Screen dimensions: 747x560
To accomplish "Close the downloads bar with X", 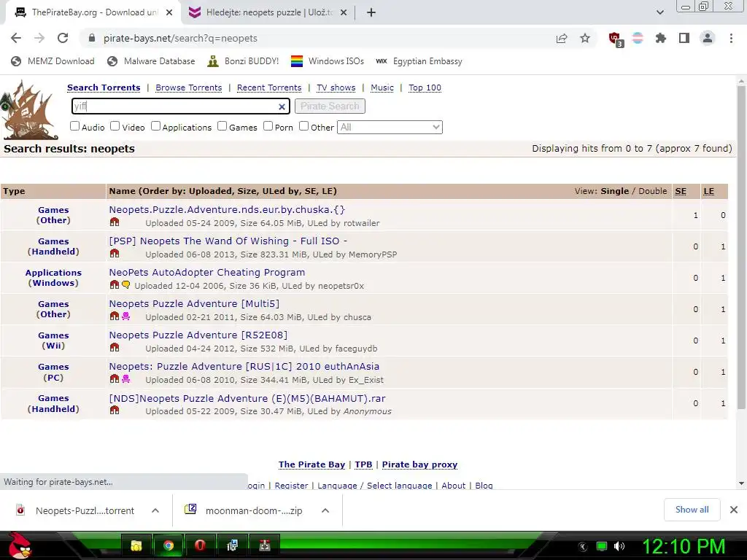I will click(734, 510).
